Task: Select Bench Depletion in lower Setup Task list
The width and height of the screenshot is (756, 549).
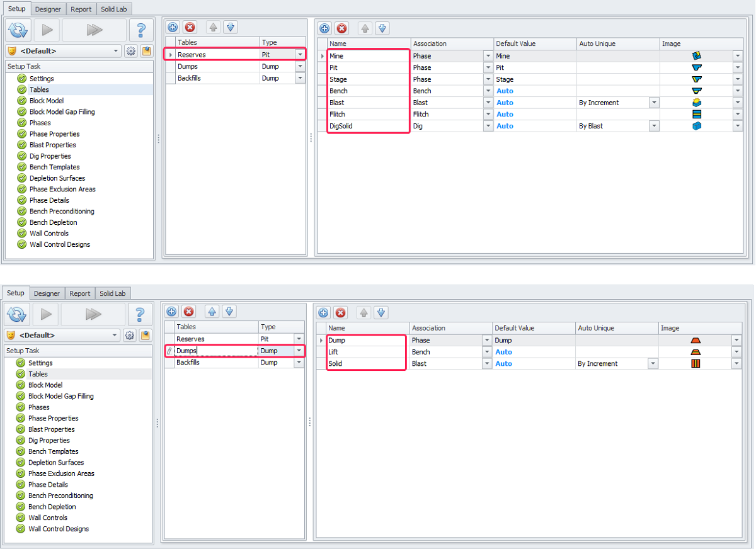Action: pyautogui.click(x=52, y=507)
